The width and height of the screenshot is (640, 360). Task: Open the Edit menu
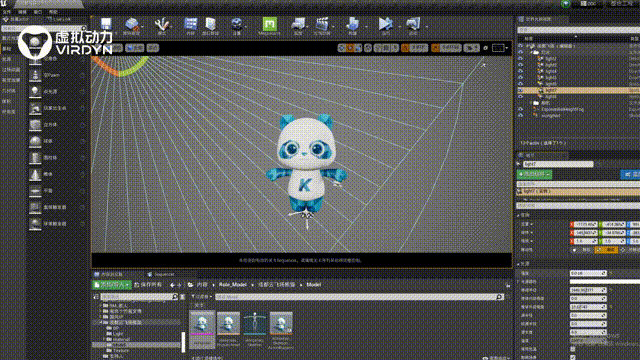tap(22, 12)
